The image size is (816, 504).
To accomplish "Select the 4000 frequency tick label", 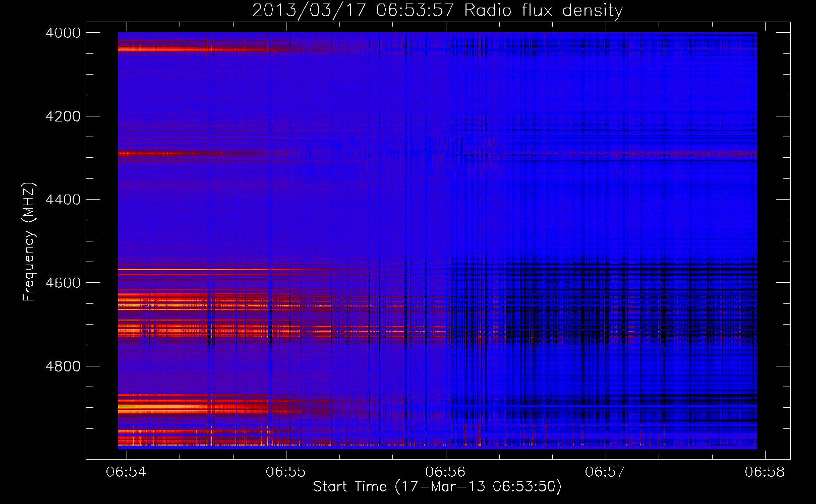I will coord(63,33).
